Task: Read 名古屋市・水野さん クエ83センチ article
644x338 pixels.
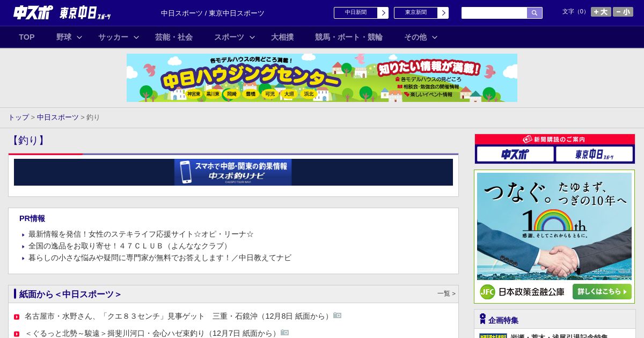Action: tap(178, 317)
